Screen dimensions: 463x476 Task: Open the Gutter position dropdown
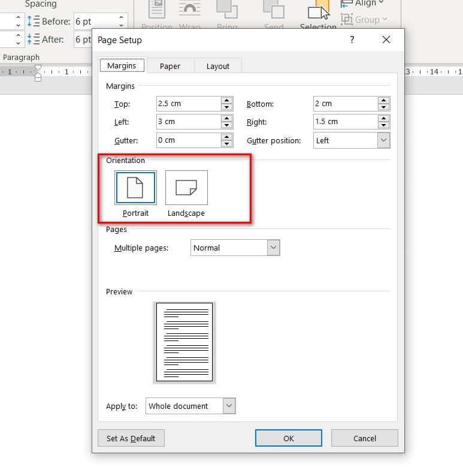383,140
